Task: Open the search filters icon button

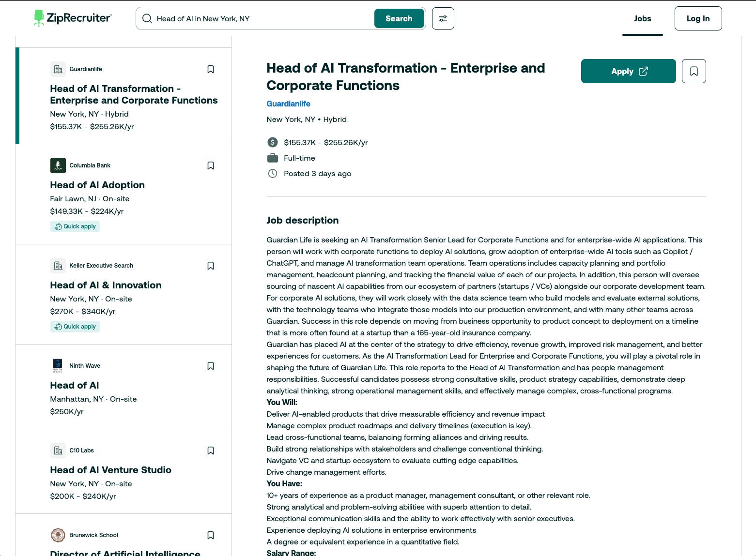Action: pos(443,18)
